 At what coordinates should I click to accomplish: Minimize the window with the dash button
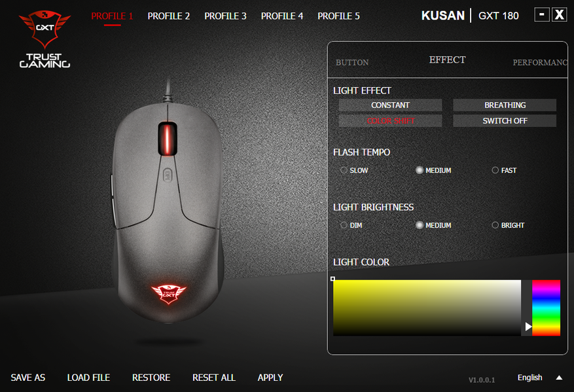542,15
